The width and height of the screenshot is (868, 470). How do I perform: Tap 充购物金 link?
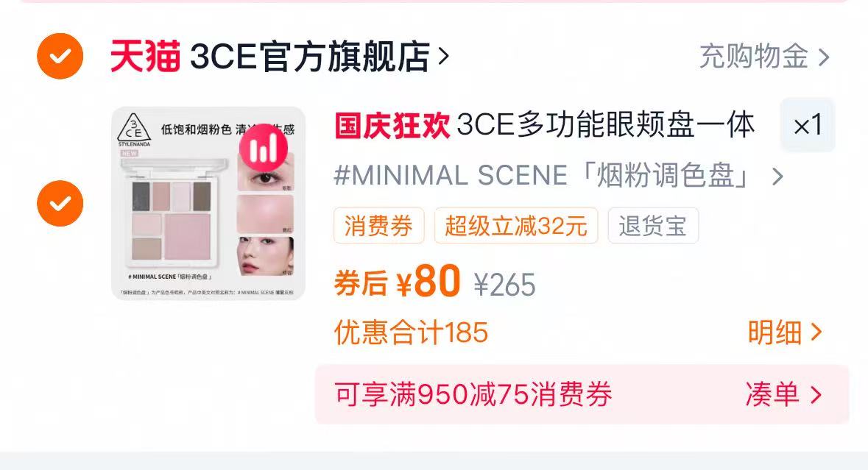[x=753, y=57]
